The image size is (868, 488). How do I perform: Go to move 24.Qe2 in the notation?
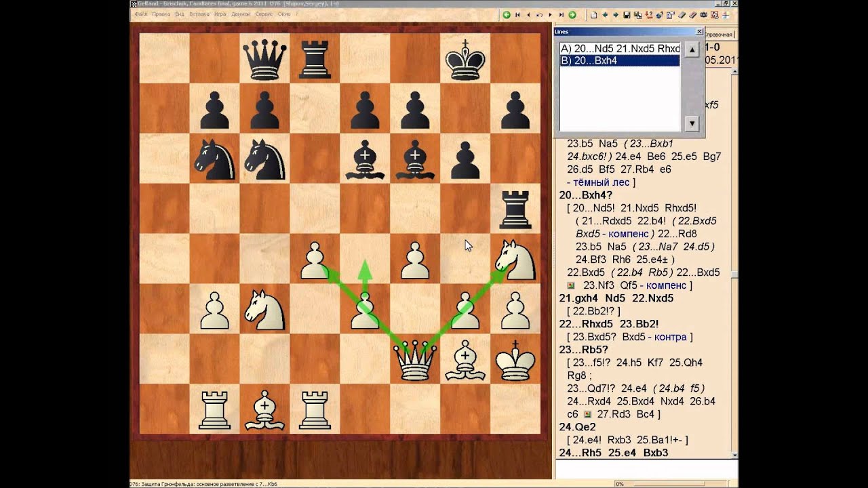pos(578,426)
